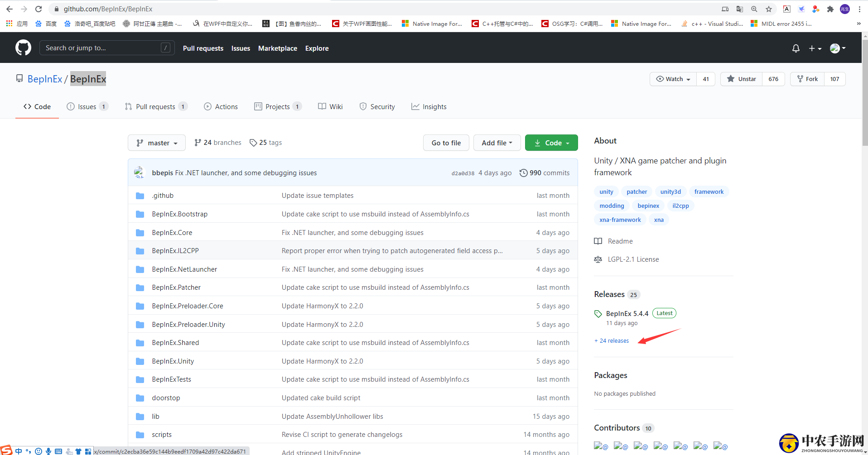Click the fork count 107

pyautogui.click(x=834, y=79)
